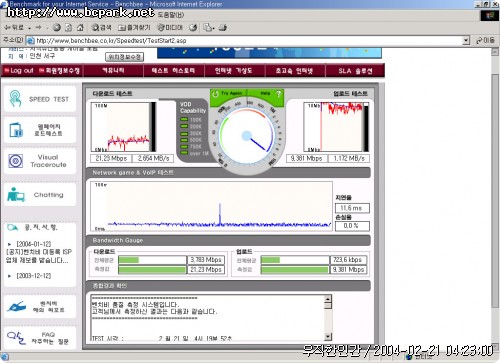Click the Help question mark icon

279,94
